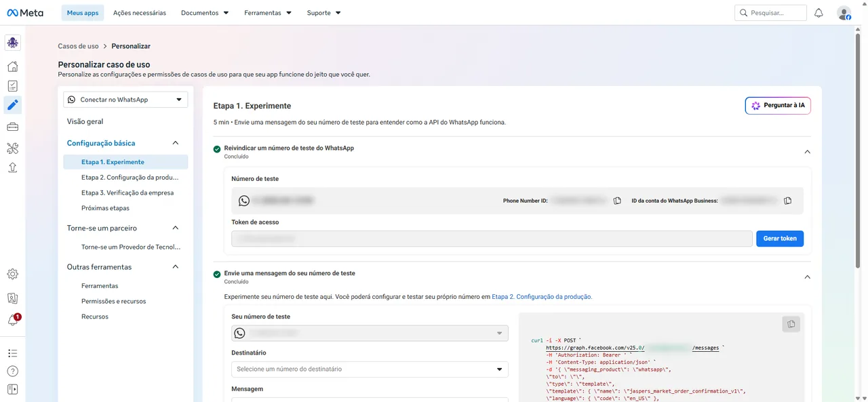
Task: Click the activity log list icon
Action: 13,353
